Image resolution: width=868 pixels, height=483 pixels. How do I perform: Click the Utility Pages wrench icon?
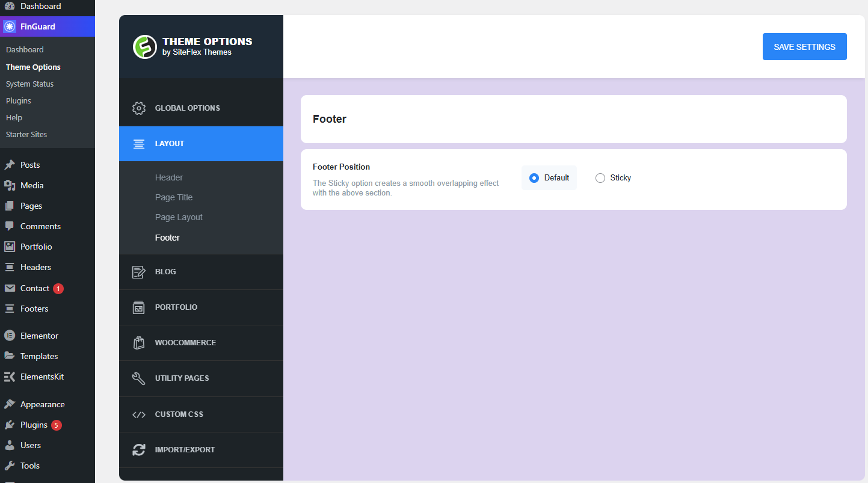[139, 378]
